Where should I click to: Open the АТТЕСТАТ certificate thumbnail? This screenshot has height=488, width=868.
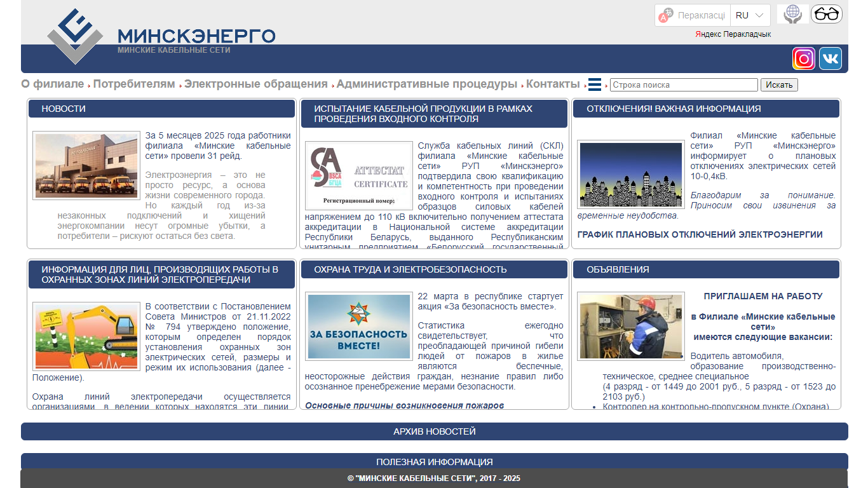[359, 175]
